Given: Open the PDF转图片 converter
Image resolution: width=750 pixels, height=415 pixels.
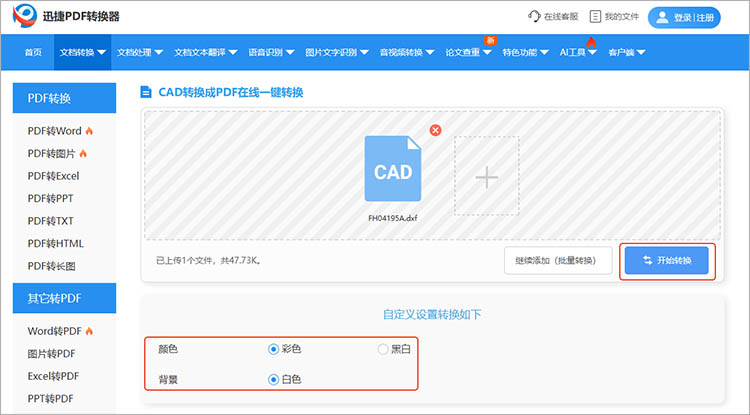Looking at the screenshot, I should pos(51,153).
